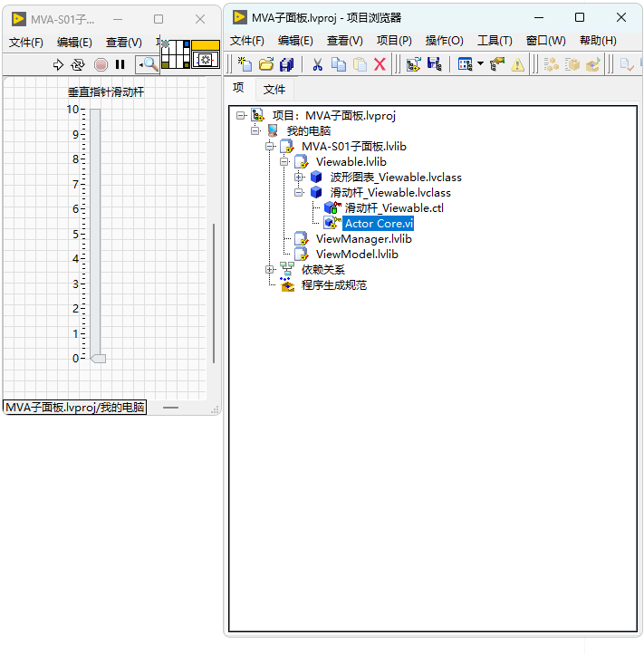Click the MVA子面板.lvproj/我的电脑 status label
This screenshot has height=654, width=644.
(x=75, y=408)
